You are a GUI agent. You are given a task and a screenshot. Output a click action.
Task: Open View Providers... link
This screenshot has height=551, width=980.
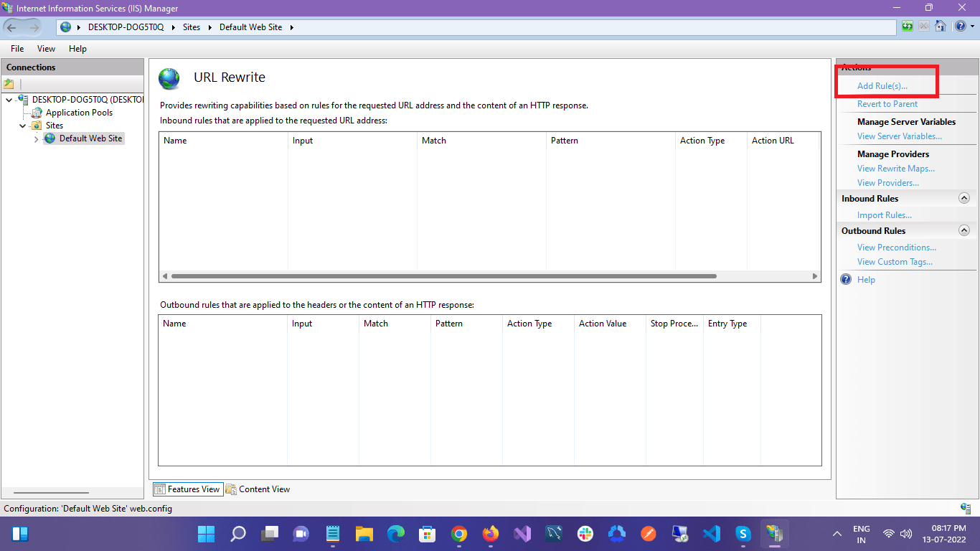[888, 183]
